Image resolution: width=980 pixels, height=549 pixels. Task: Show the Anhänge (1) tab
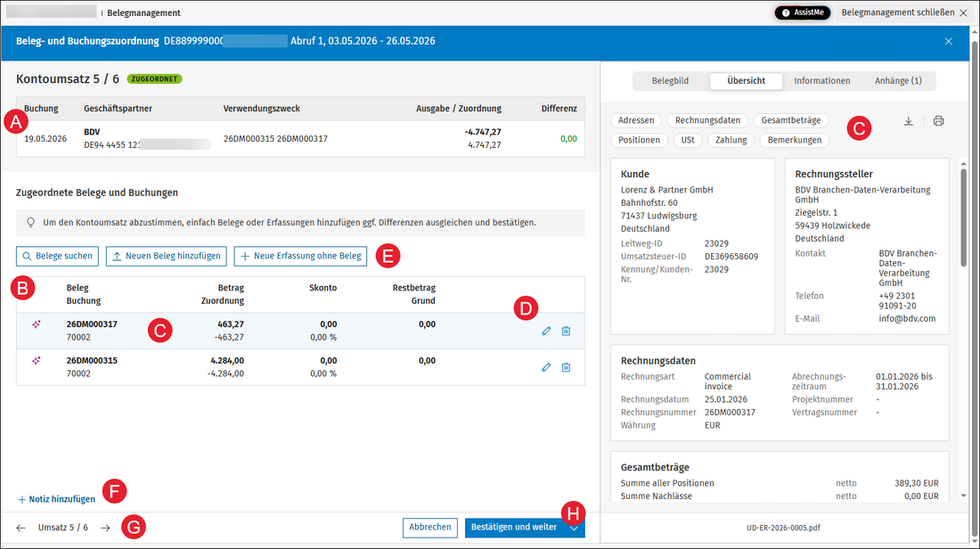tap(898, 81)
